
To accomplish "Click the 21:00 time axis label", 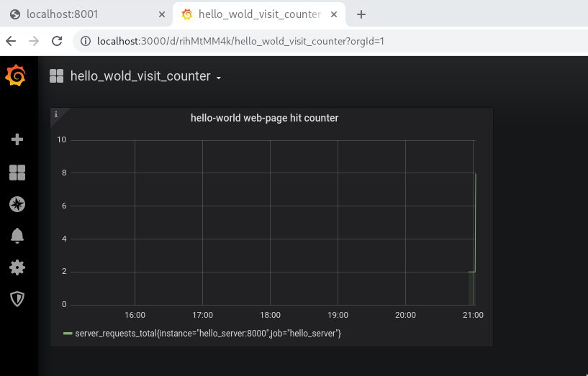I will click(473, 315).
